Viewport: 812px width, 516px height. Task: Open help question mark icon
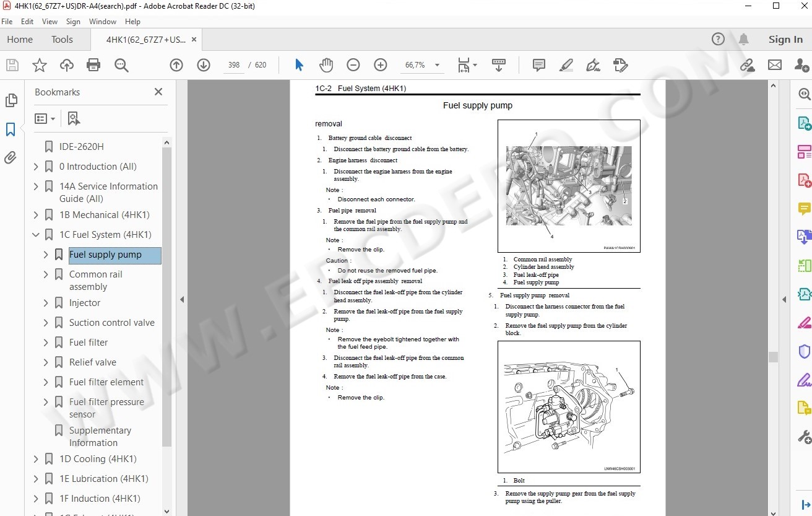(x=718, y=39)
